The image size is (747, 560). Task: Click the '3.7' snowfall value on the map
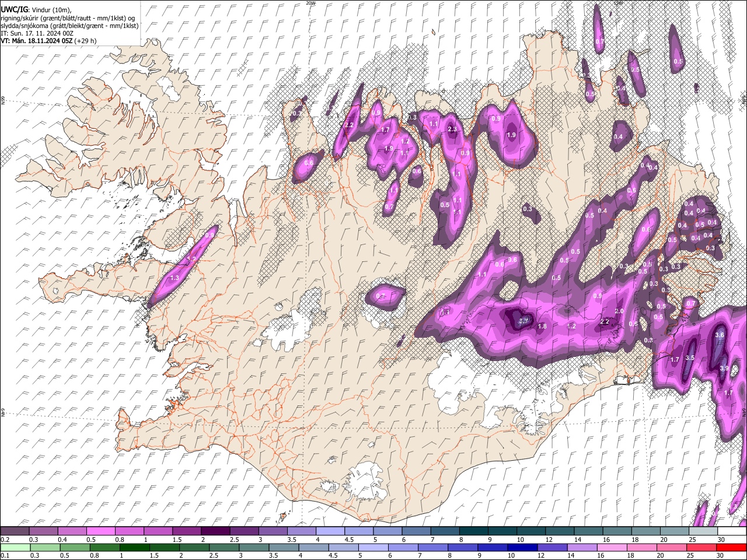click(x=523, y=320)
